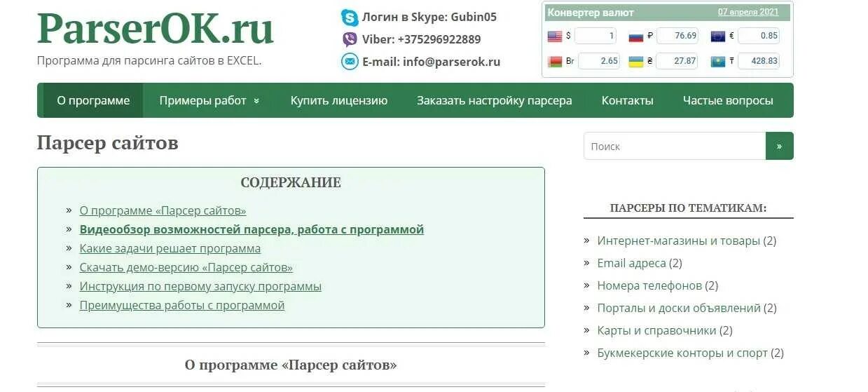Open the Email адреса category

(x=631, y=263)
